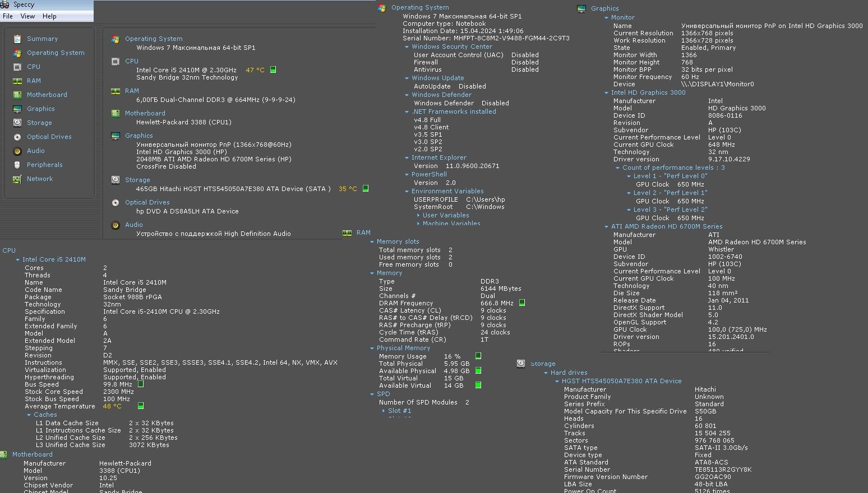Collapse the Hard drives section
The image size is (868, 493).
546,373
